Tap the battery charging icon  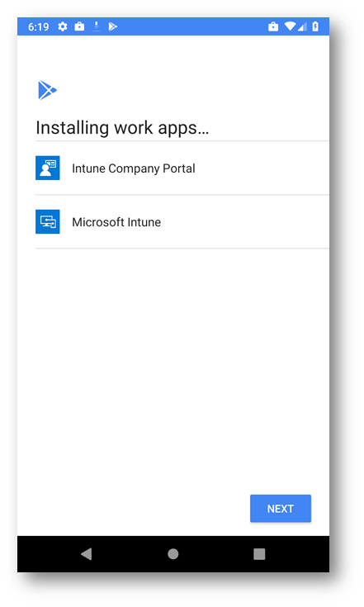(315, 26)
